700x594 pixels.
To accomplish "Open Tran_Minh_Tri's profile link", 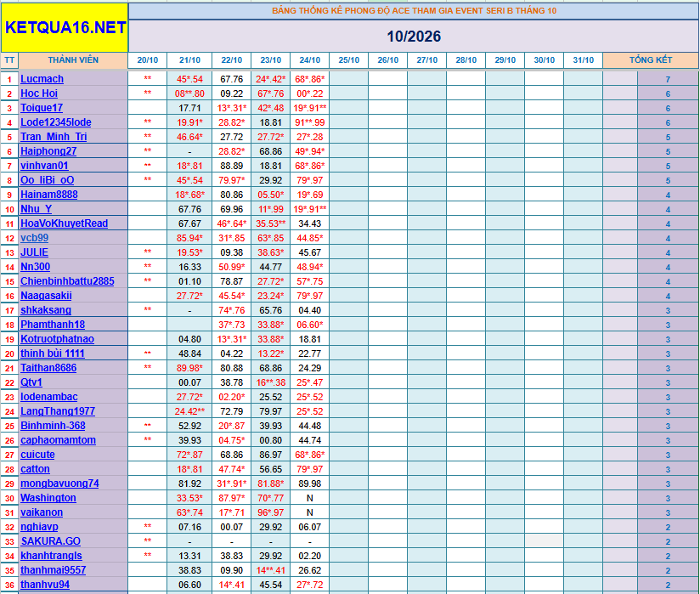I will point(54,137).
